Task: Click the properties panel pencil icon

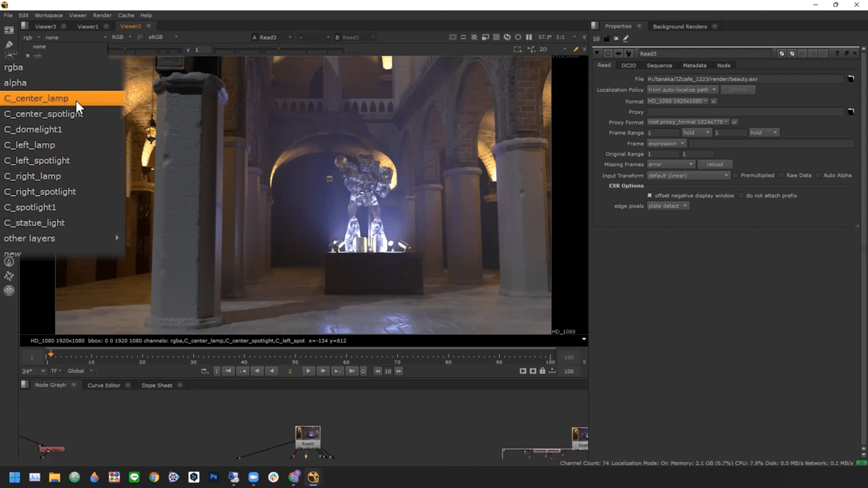Action: [x=626, y=38]
